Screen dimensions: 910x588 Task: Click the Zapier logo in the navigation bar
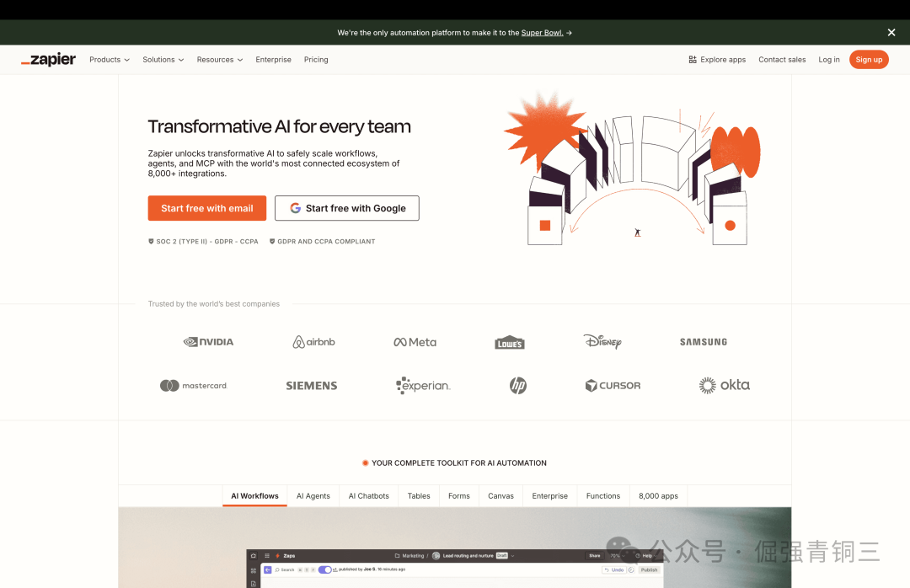[48, 59]
